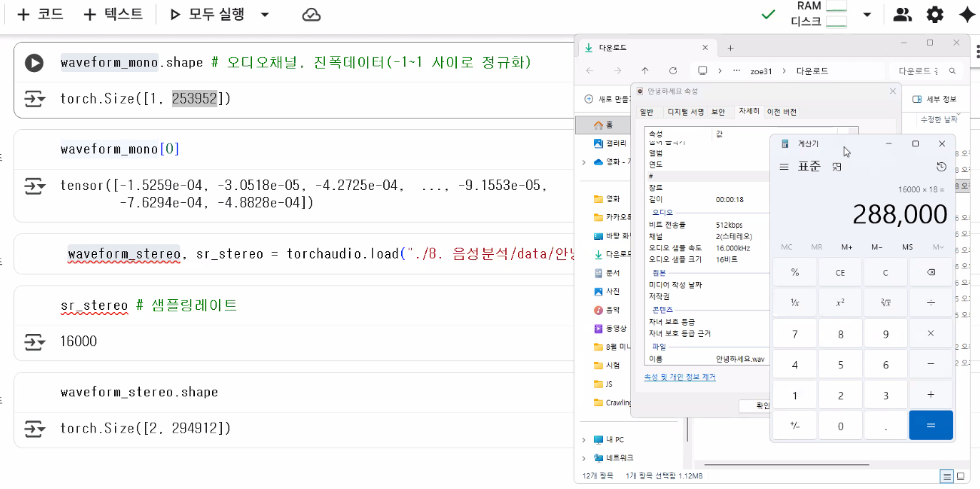Open calculator hamburger navigation menu

tap(784, 166)
